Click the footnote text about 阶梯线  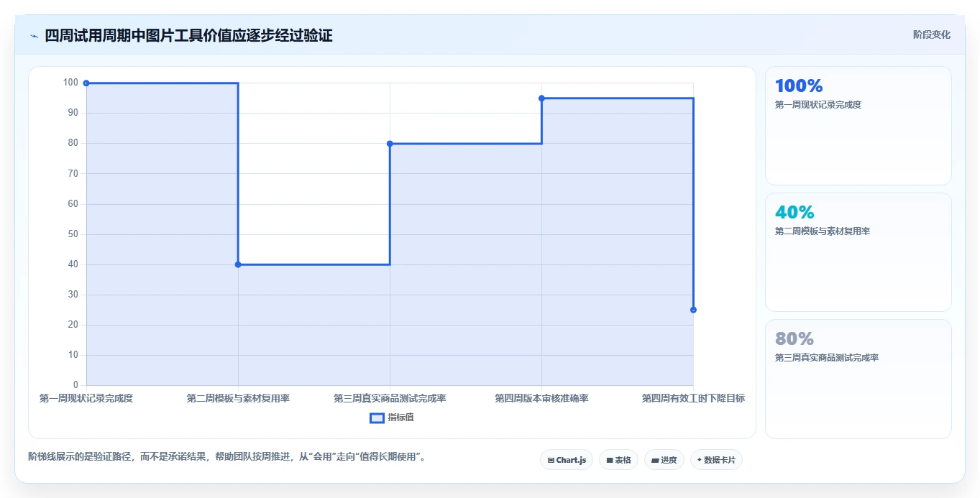(x=228, y=456)
